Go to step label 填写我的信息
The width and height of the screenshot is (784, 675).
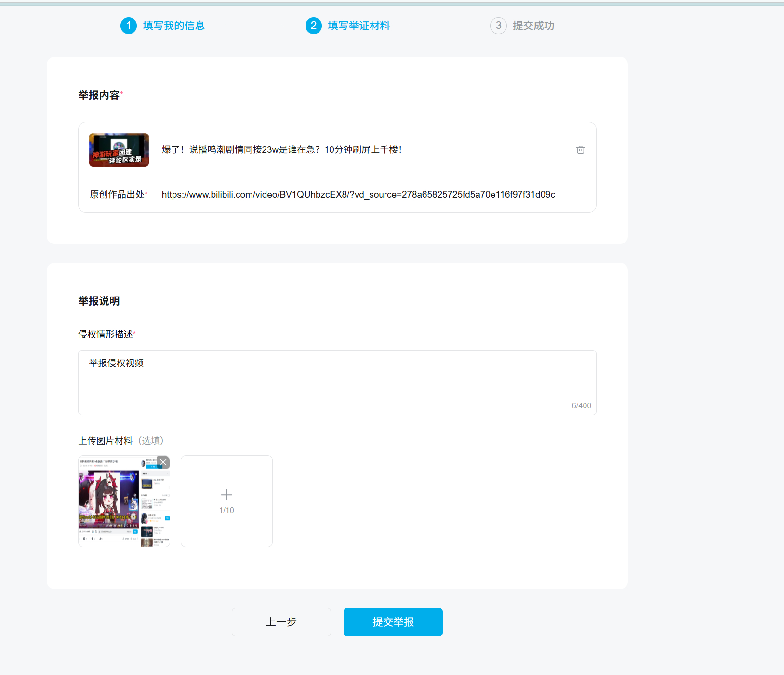pyautogui.click(x=174, y=26)
